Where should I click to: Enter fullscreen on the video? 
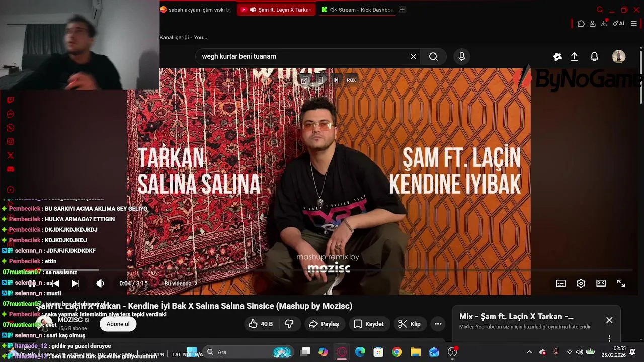621,284
